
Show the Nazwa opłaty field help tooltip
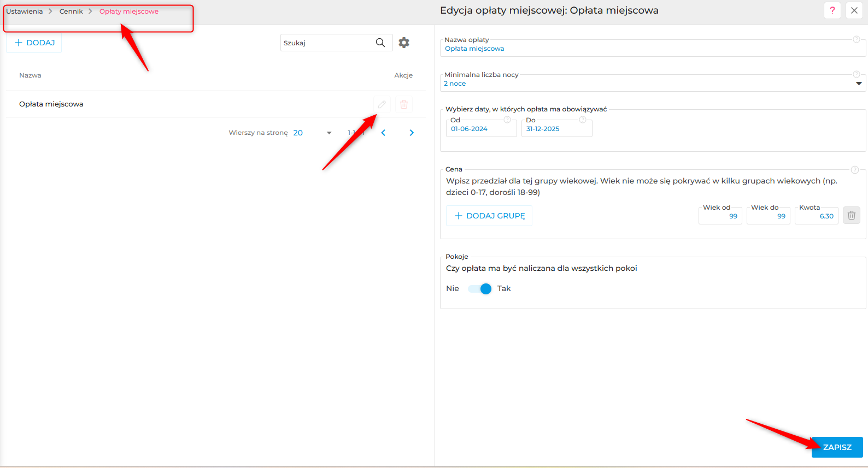[x=857, y=39]
